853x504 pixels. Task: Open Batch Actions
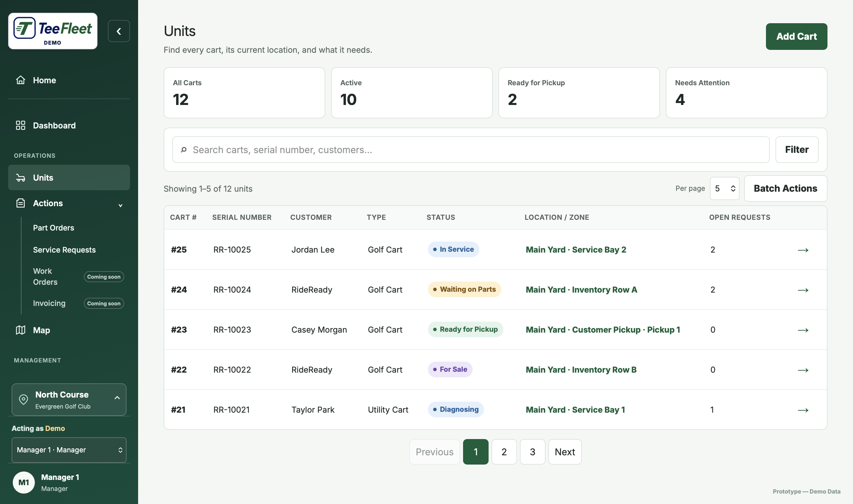[x=785, y=188]
